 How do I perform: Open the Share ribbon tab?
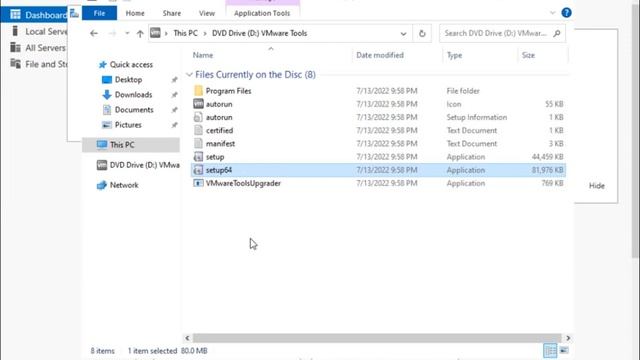(x=172, y=13)
